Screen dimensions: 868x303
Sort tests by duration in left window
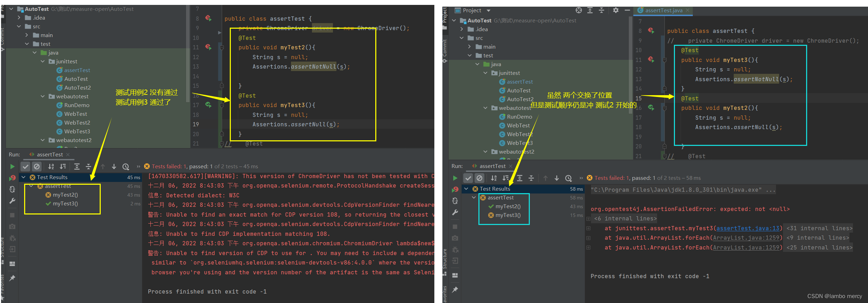63,167
